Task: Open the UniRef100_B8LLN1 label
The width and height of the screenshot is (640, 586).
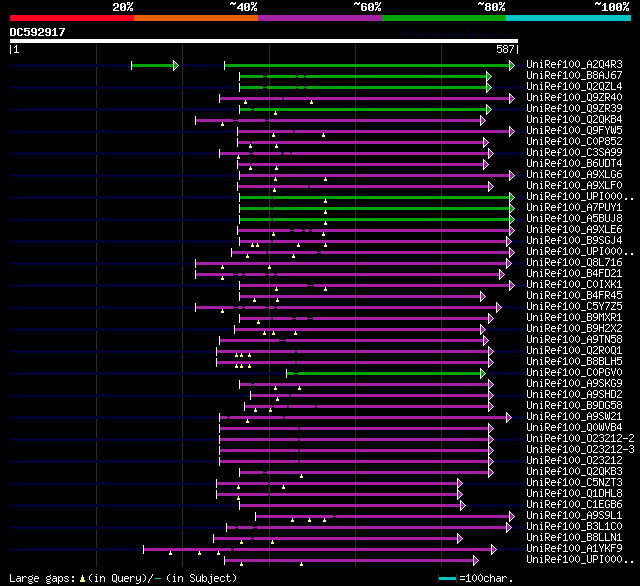Action: coord(574,538)
